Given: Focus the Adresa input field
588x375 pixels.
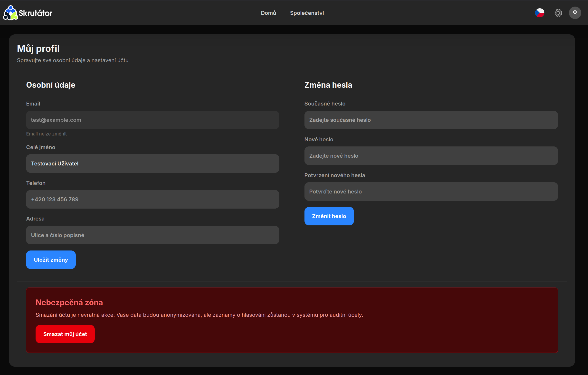Looking at the screenshot, I should coord(153,235).
